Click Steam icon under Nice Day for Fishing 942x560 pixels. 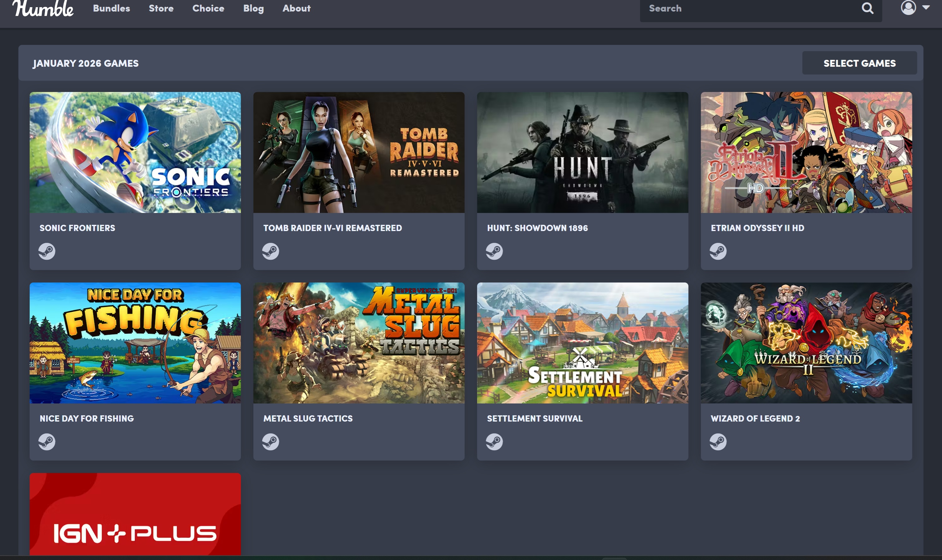[47, 442]
